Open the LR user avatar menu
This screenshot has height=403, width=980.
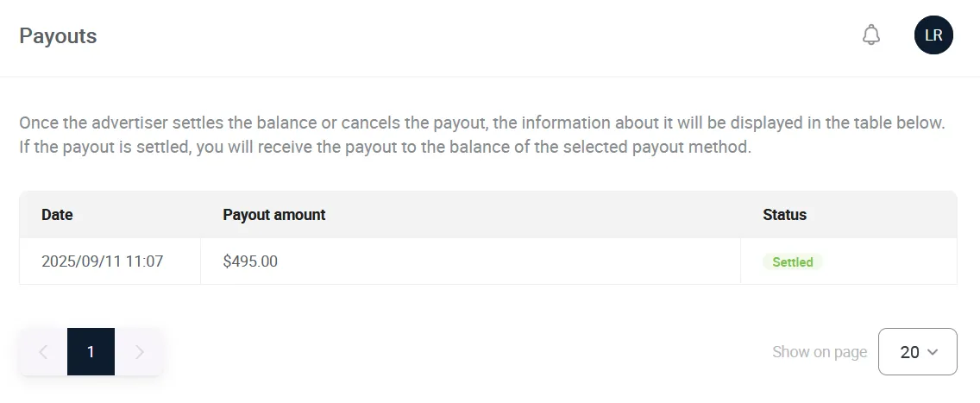tap(933, 35)
